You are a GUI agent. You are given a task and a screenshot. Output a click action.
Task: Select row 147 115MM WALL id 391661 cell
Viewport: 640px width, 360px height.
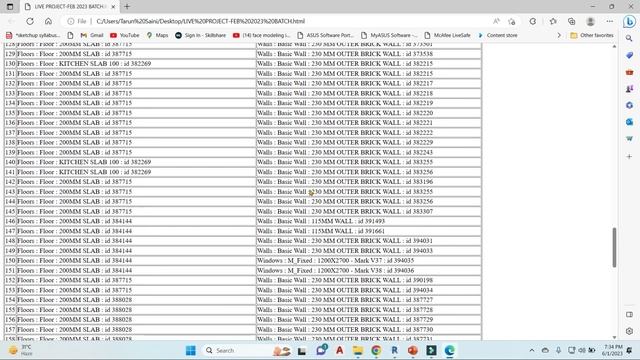click(x=369, y=231)
